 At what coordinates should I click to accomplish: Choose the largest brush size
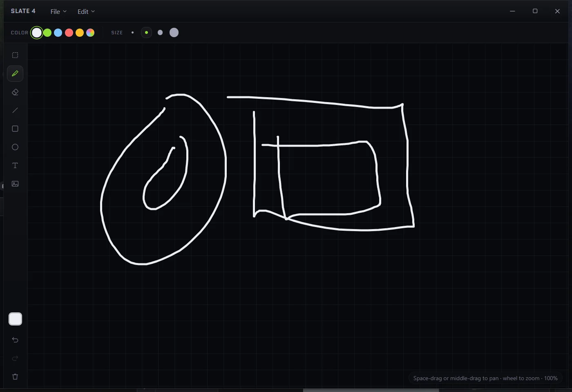point(174,33)
